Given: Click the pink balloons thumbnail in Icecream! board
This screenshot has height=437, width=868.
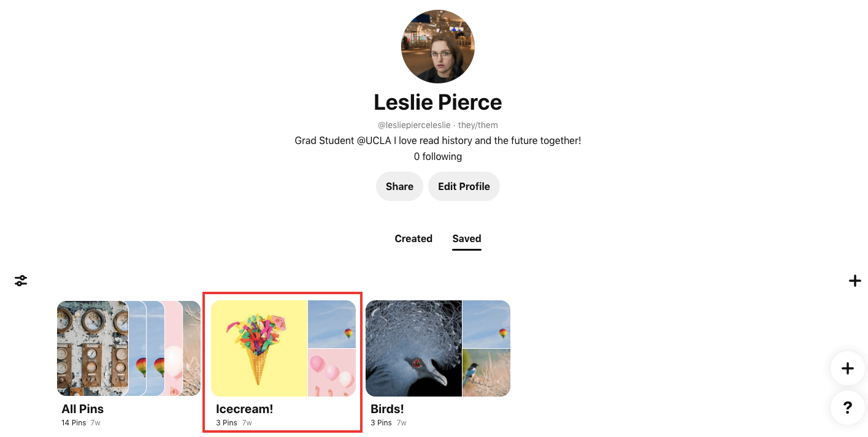Looking at the screenshot, I should tap(332, 373).
